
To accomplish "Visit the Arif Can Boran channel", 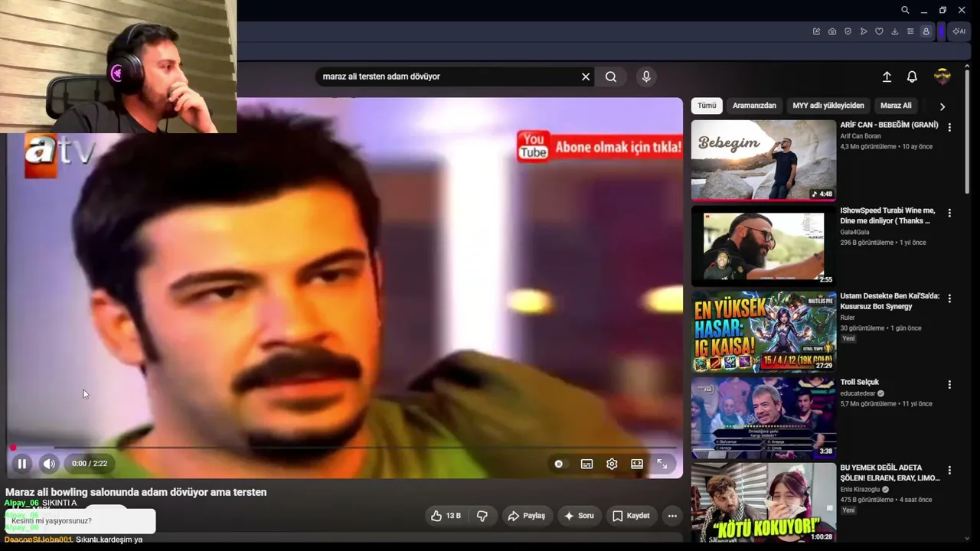I will 861,136.
